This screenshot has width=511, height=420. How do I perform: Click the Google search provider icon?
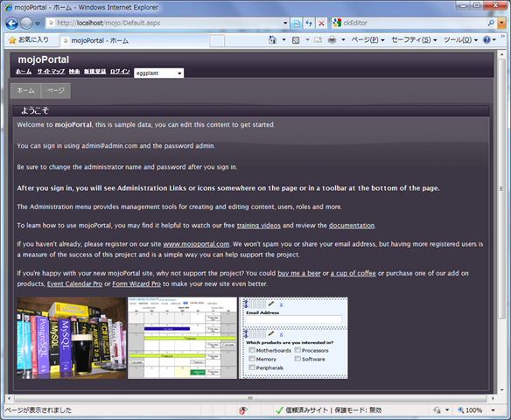[x=337, y=23]
